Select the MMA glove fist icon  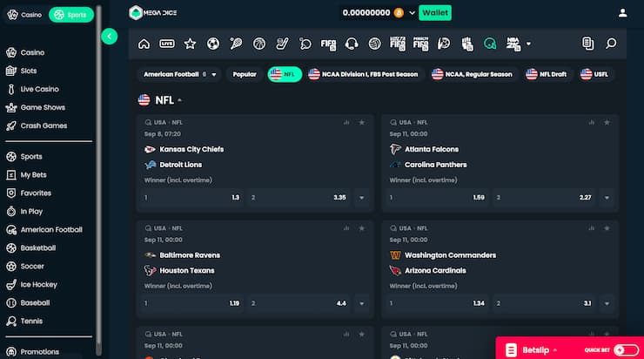tap(467, 44)
